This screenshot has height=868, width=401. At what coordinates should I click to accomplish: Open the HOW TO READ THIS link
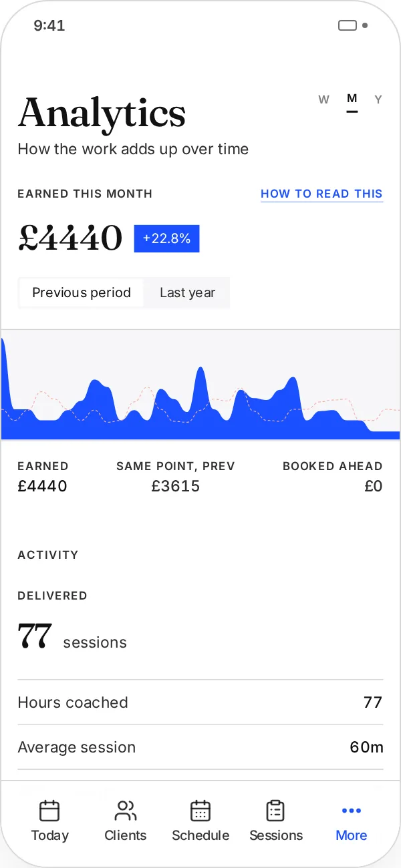(x=321, y=194)
